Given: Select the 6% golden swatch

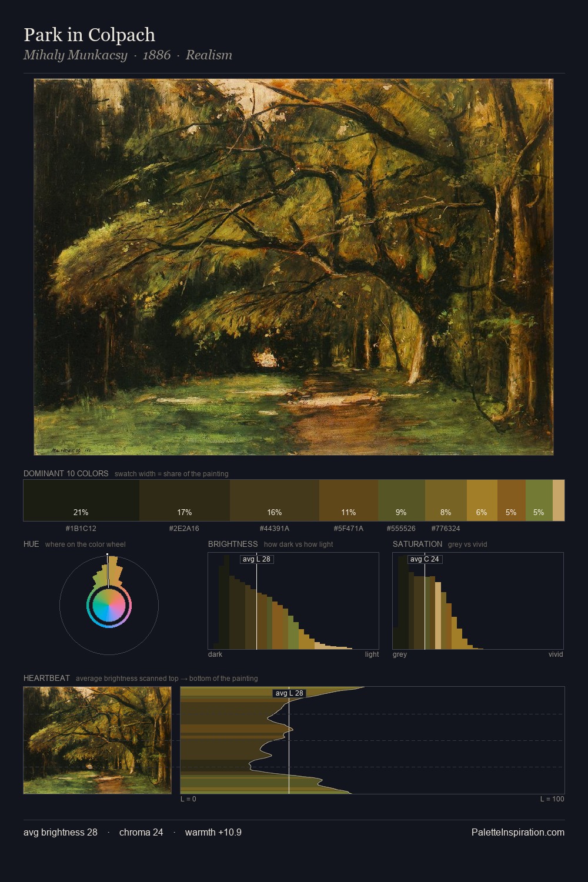Looking at the screenshot, I should 482,500.
